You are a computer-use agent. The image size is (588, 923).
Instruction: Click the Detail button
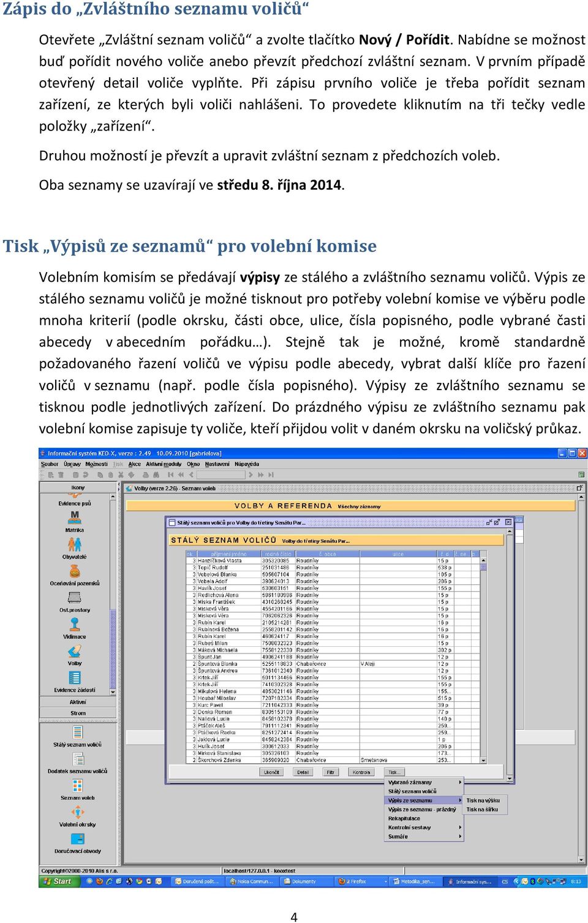point(303,772)
